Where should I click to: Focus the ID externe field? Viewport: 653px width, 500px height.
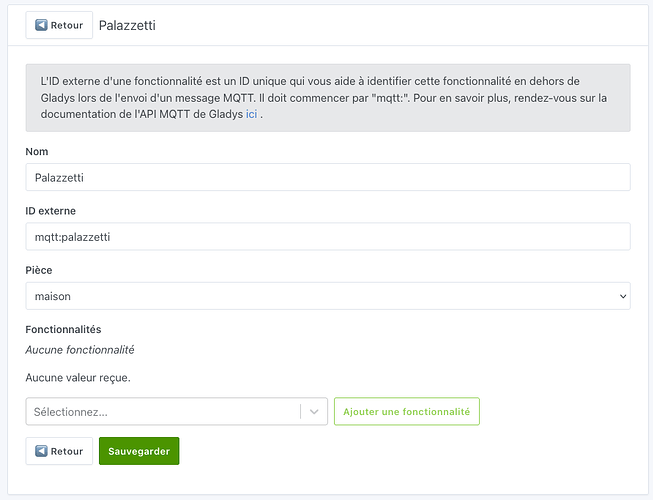pos(327,236)
